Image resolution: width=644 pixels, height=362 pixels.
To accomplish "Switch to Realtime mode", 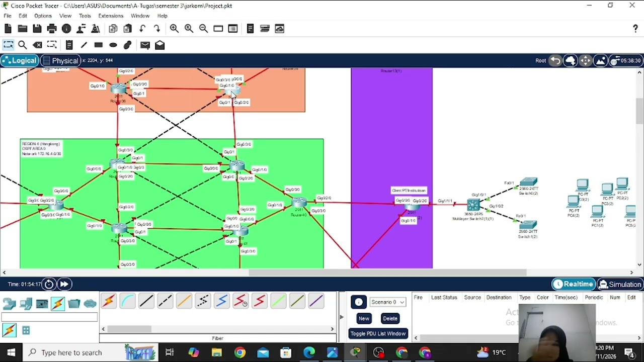I will pyautogui.click(x=573, y=284).
